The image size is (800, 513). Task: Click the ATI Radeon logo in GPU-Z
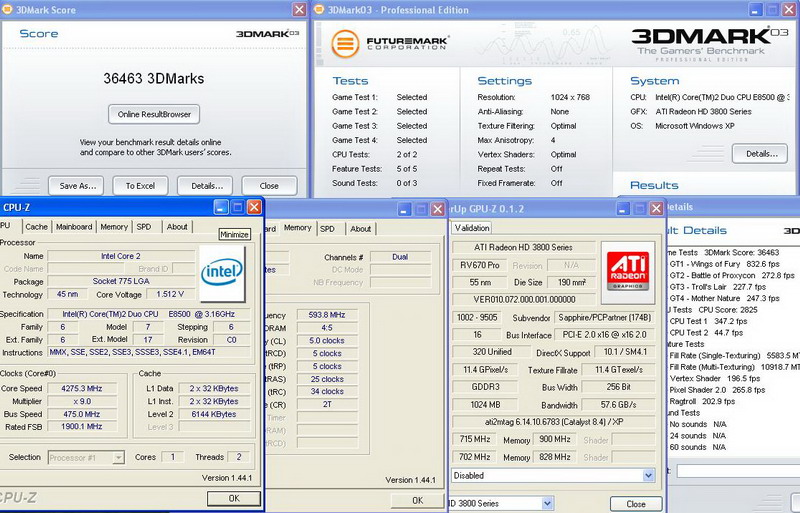[x=628, y=273]
